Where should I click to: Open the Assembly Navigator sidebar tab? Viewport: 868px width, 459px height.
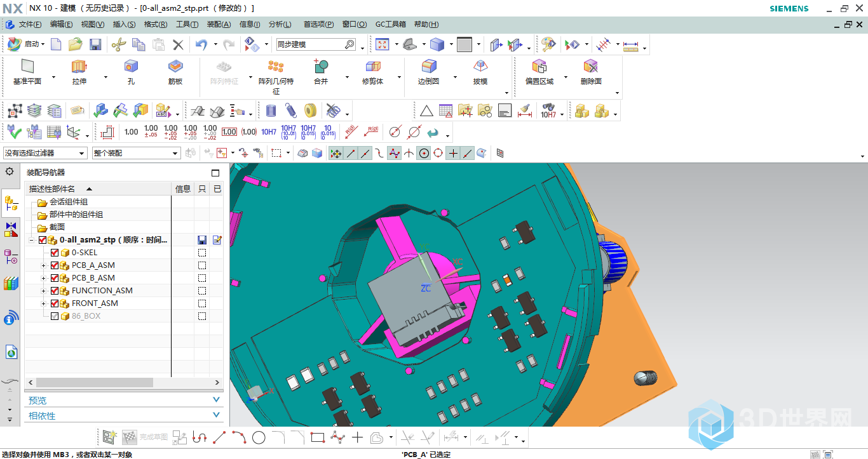click(x=11, y=203)
